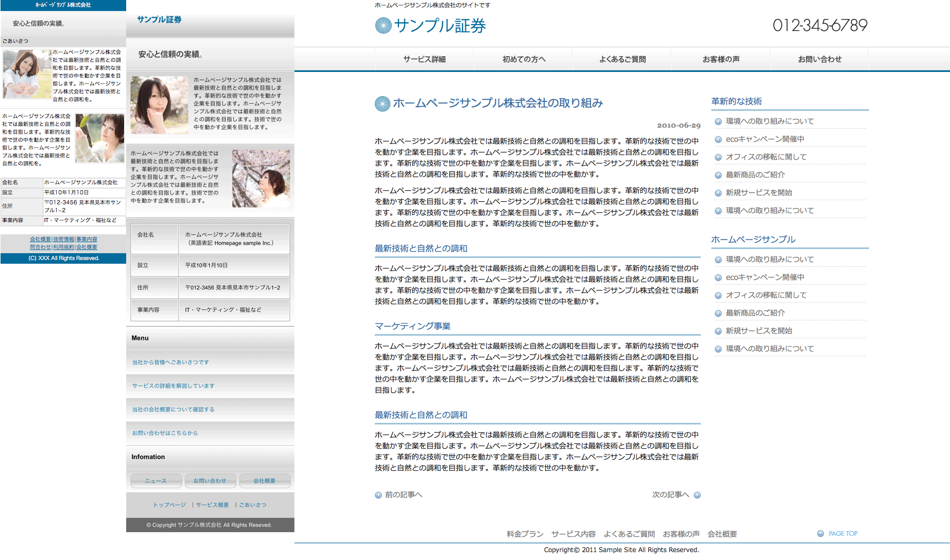Click the round icon after 次の記事へ
Image resolution: width=950 pixels, height=560 pixels.
tap(697, 495)
